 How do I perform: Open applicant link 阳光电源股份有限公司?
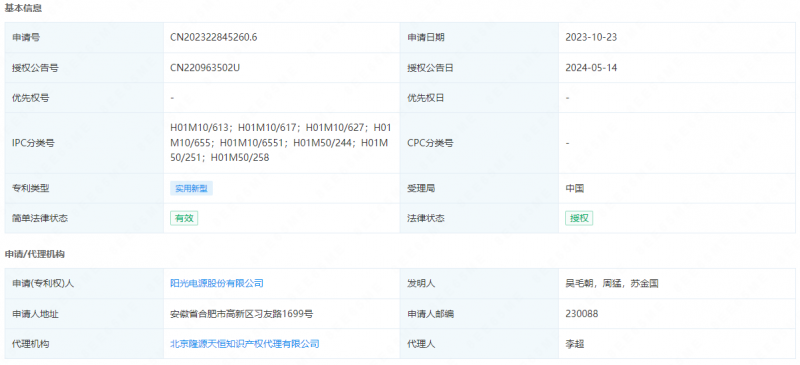217,283
